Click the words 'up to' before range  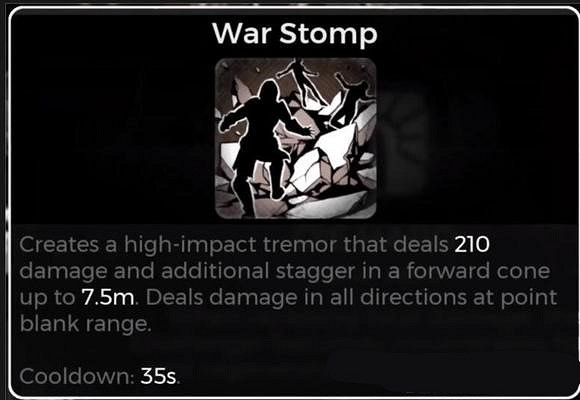[x=47, y=300]
